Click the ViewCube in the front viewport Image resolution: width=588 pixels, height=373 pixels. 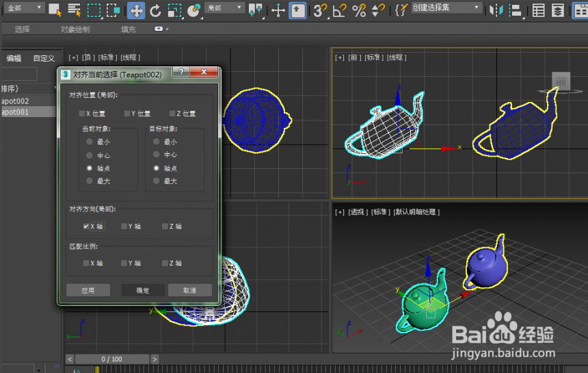click(561, 82)
